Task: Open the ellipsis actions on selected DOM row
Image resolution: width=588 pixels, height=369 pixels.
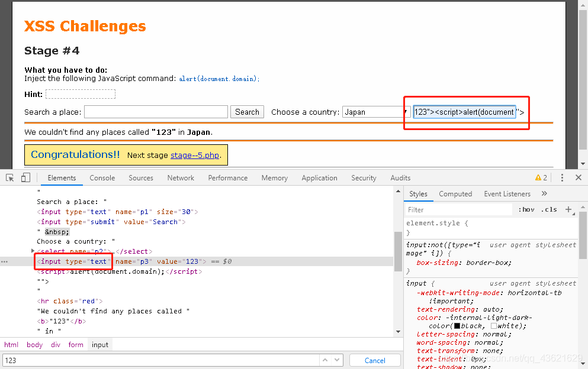Action: pyautogui.click(x=5, y=261)
